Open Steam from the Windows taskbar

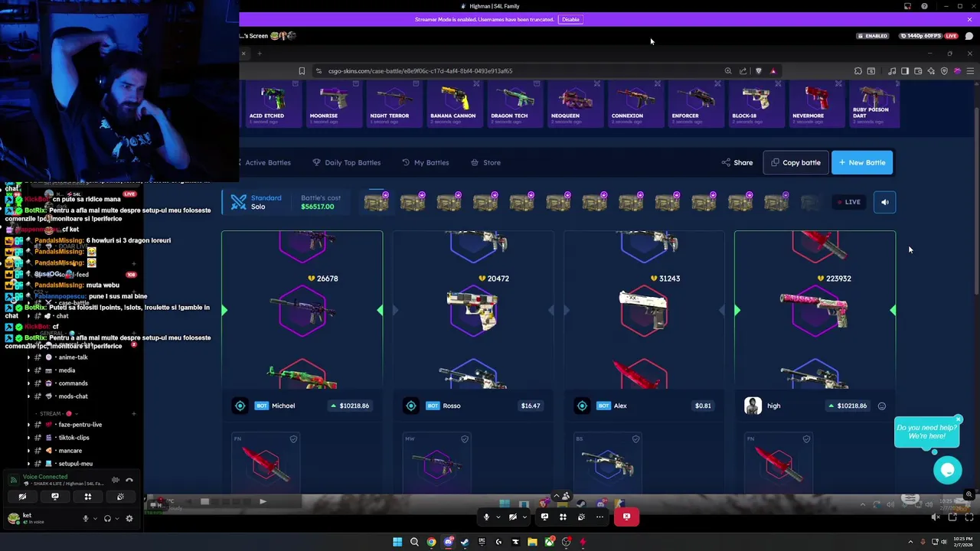point(465,542)
